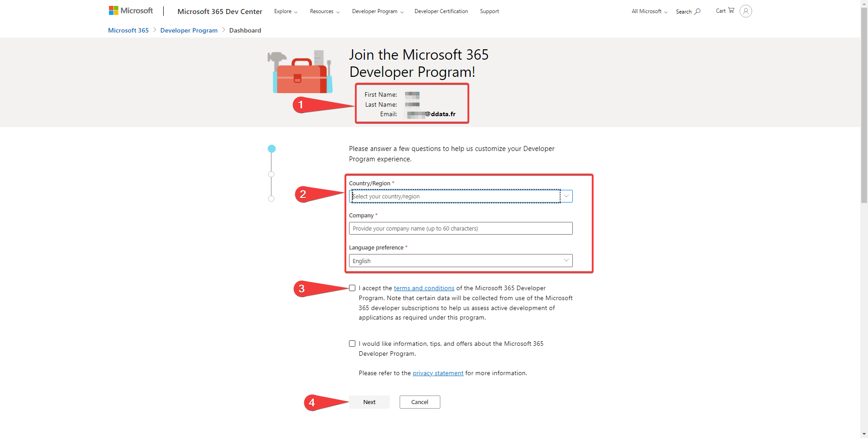Click the Microsoft logo in header
This screenshot has height=438, width=868.
click(x=131, y=11)
